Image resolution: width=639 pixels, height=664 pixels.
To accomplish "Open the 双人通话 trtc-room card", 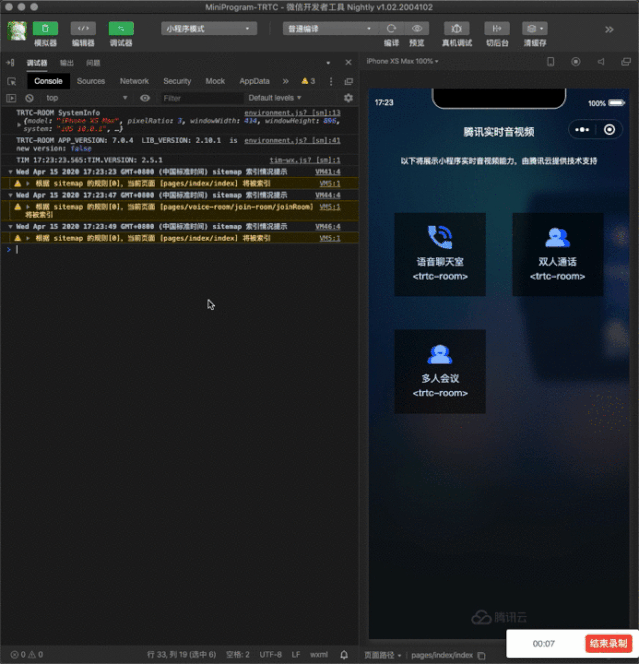I will pos(557,254).
